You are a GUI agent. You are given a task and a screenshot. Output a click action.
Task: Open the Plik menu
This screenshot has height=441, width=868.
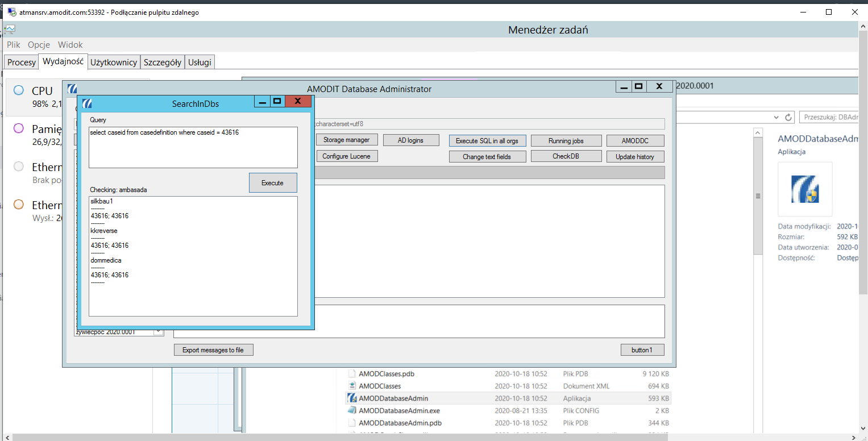click(14, 44)
